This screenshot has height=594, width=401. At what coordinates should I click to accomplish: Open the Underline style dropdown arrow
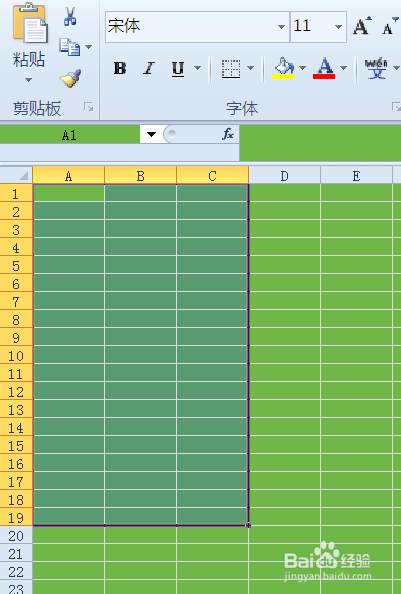pos(197,68)
